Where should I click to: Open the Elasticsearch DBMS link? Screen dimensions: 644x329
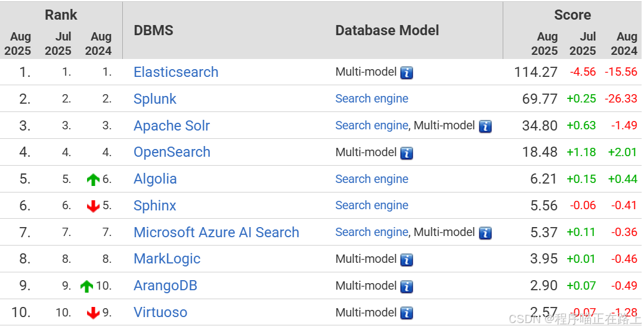click(176, 72)
